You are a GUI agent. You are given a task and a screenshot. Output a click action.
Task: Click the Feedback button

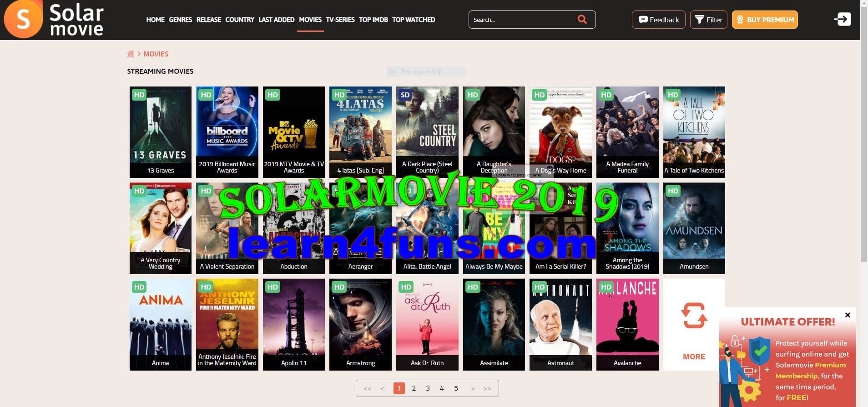click(x=658, y=20)
